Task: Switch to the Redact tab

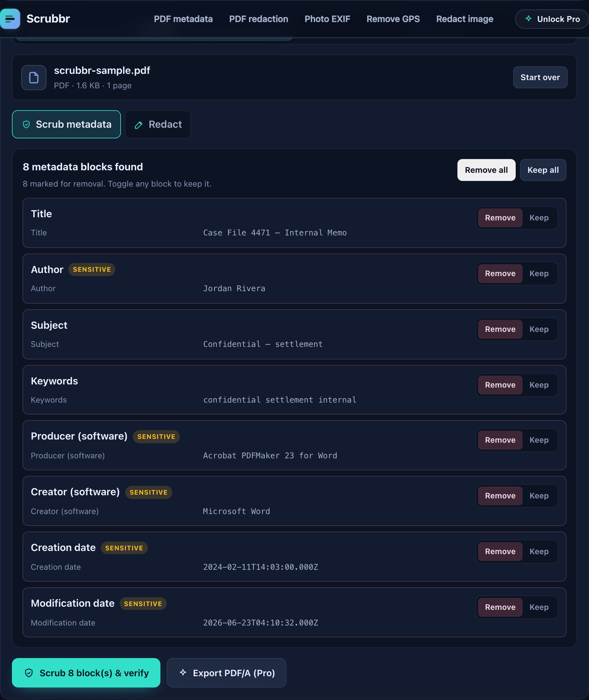Action: point(158,125)
